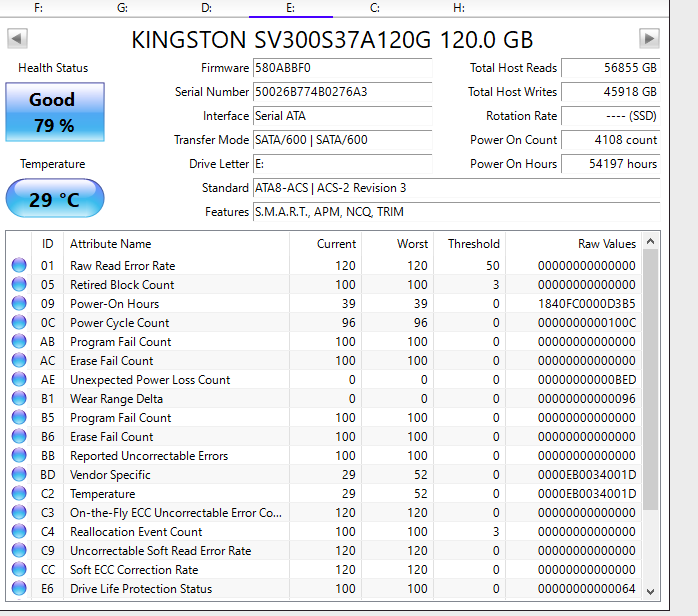The height and width of the screenshot is (616, 698).
Task: Click status orb for Temperature attribute row
Action: point(19,494)
